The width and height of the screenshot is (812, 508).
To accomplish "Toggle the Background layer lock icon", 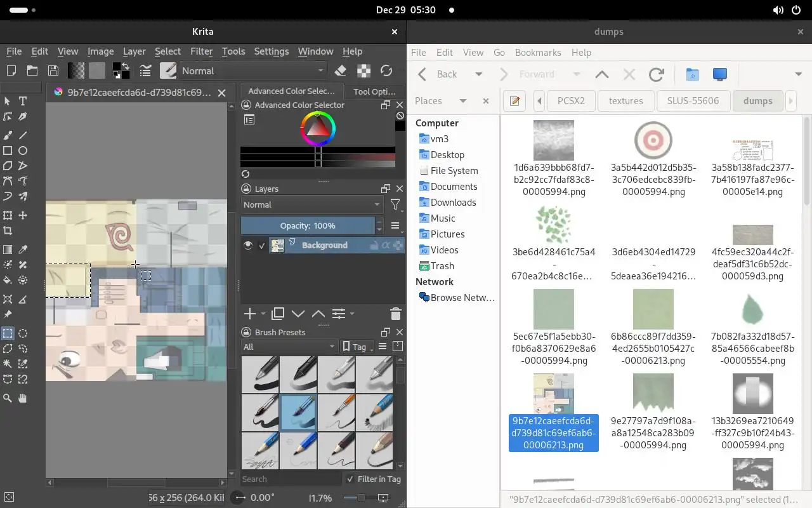I will [375, 245].
